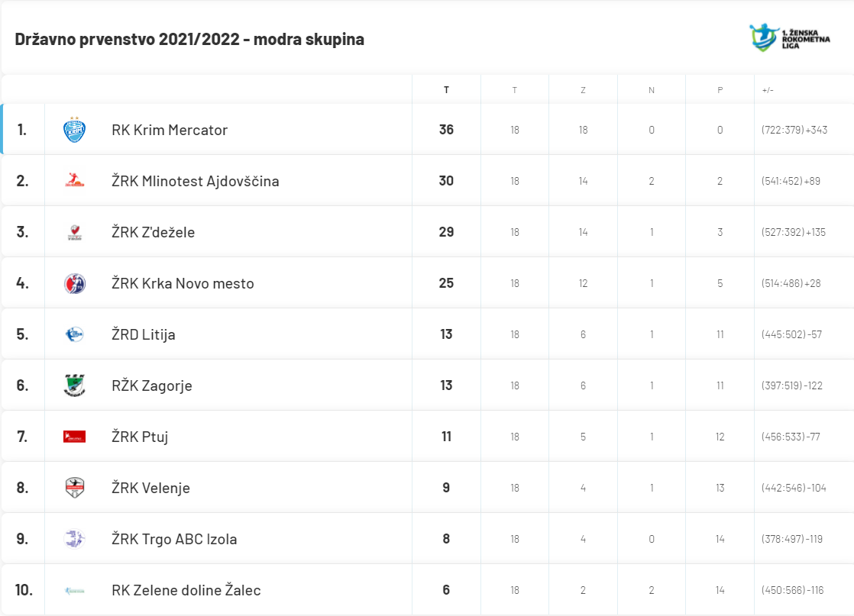The width and height of the screenshot is (854, 616).
Task: Click the ŽRK Mlinotest Ajdovščina club logo
Action: 75,180
